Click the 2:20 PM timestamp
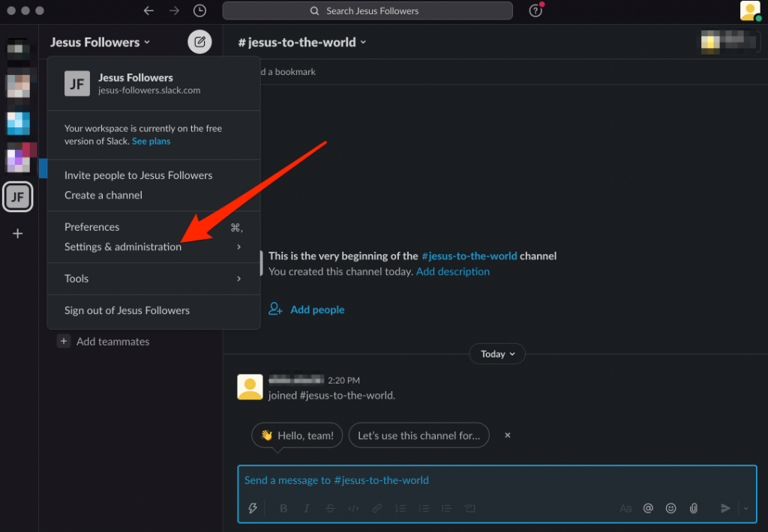 click(x=343, y=381)
